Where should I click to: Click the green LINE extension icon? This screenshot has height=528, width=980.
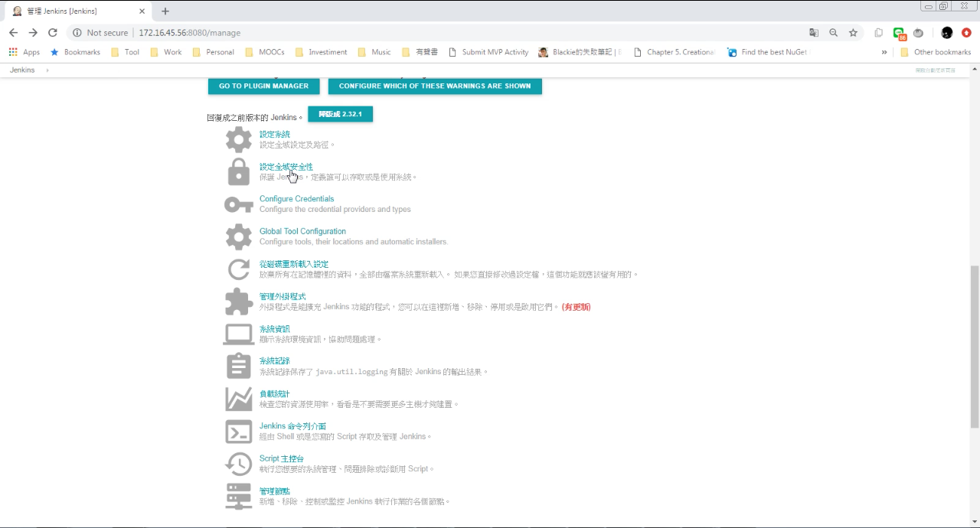pyautogui.click(x=899, y=33)
